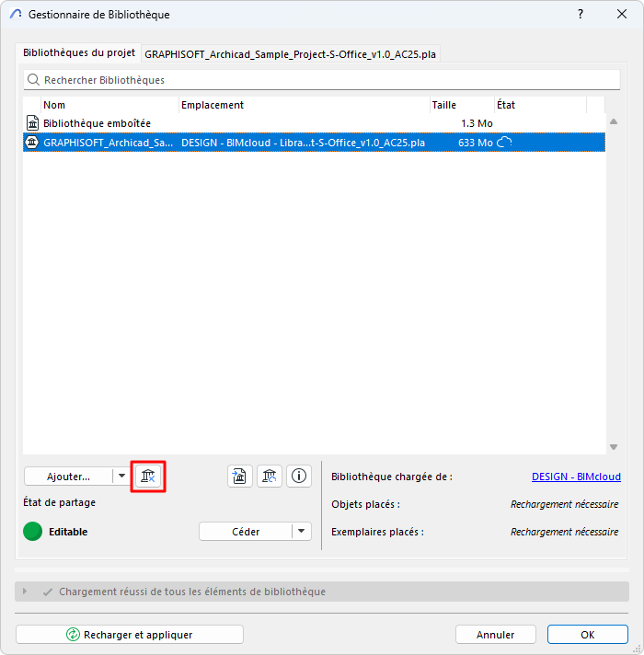Switch to Bibliothèques du projet tab

point(79,52)
